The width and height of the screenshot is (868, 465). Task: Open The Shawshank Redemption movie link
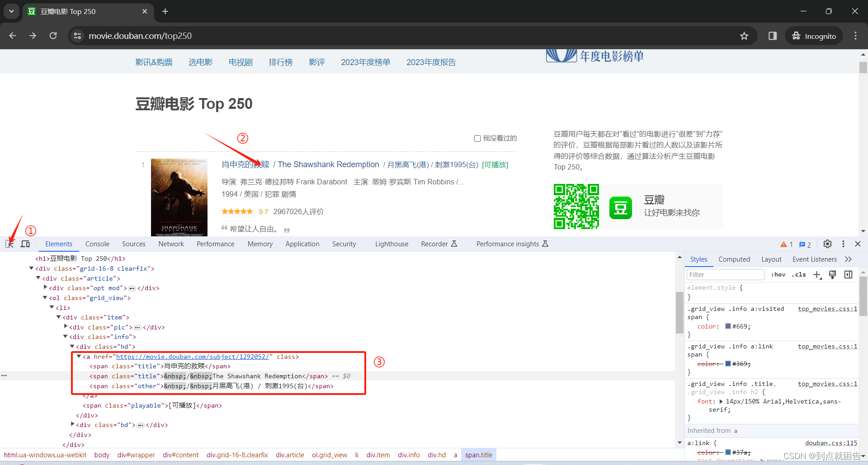tap(328, 164)
